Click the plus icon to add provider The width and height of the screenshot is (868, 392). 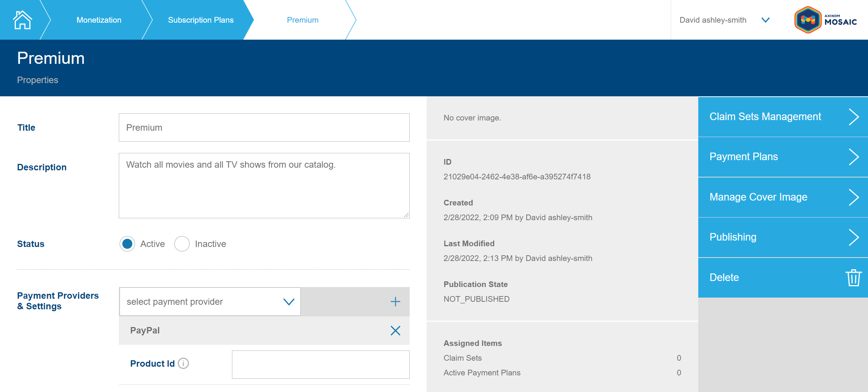tap(395, 301)
